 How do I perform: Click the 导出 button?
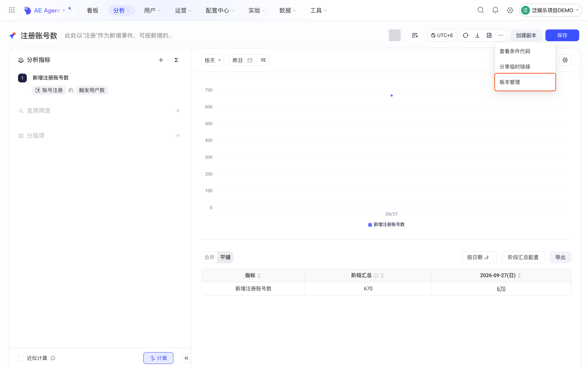560,257
